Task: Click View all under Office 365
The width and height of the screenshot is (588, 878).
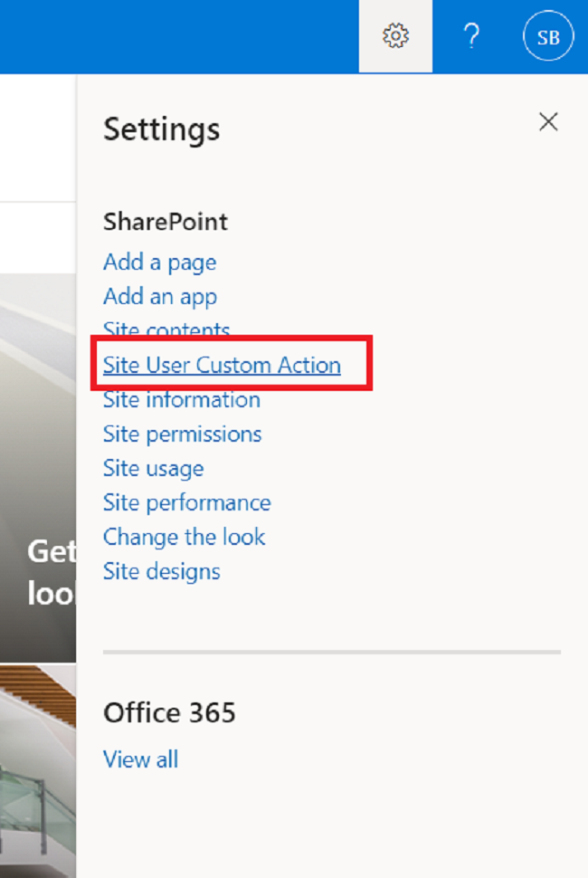Action: pos(140,759)
